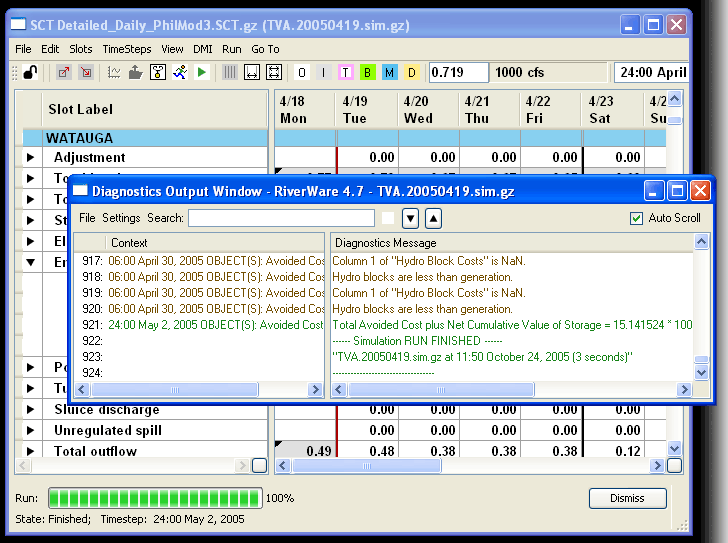Click the hand-with-arrow toolbar icon
This screenshot has height=543, width=728.
136,72
